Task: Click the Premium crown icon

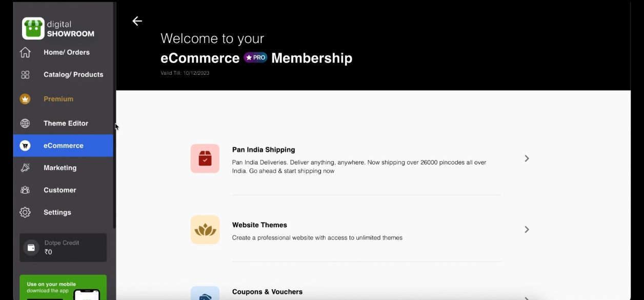Action: (25, 99)
